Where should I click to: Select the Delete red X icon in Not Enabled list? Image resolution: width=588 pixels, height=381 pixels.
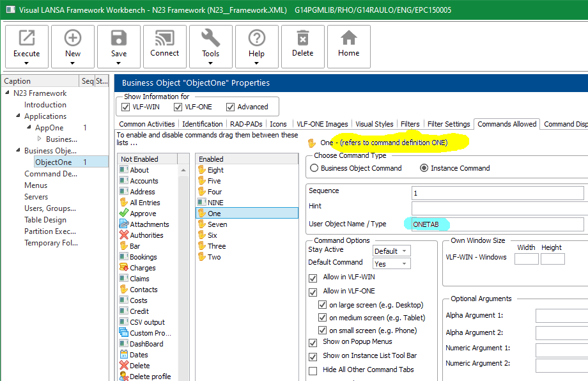124,365
